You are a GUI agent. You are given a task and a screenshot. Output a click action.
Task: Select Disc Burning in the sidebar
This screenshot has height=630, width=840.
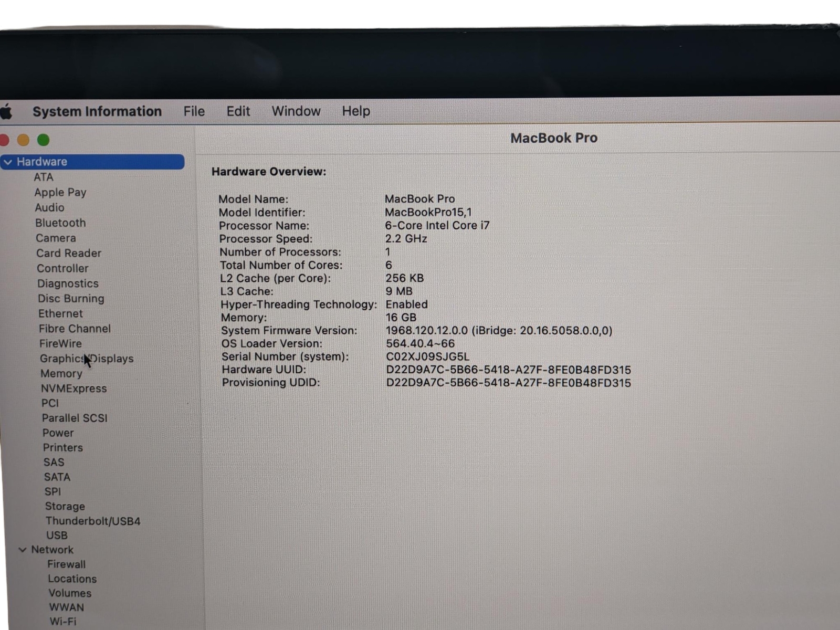71,298
